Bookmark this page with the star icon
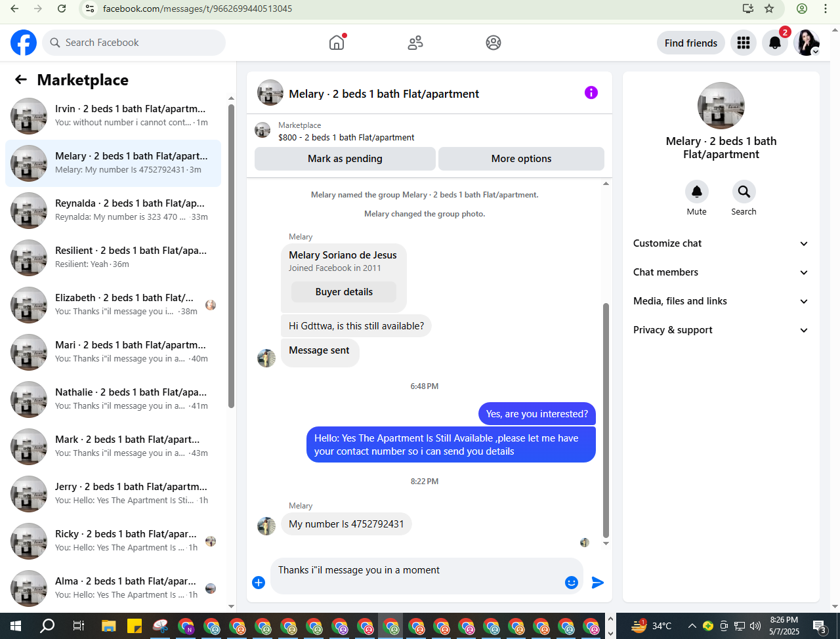840x639 pixels. (x=769, y=9)
